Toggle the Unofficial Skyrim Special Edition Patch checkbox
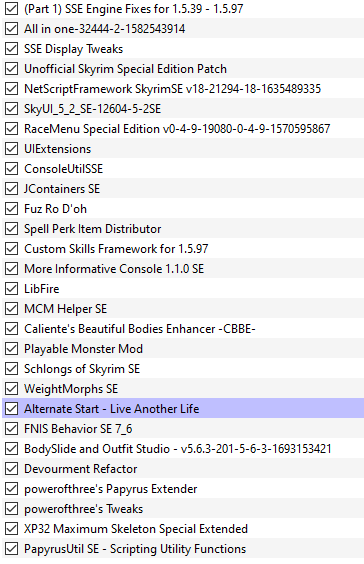This screenshot has width=364, height=564. tap(12, 69)
